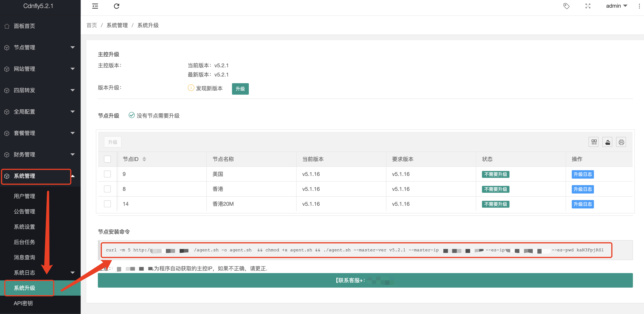The width and height of the screenshot is (644, 314).
Task: Open API密钥 submenu item
Action: point(40,303)
